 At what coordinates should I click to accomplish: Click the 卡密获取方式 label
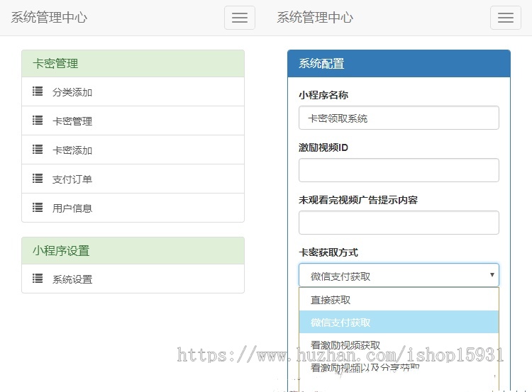point(328,252)
